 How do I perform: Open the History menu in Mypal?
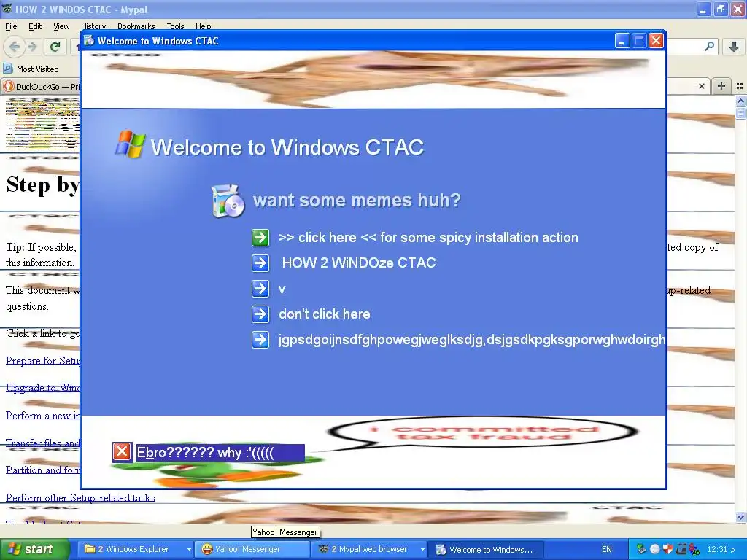(93, 26)
